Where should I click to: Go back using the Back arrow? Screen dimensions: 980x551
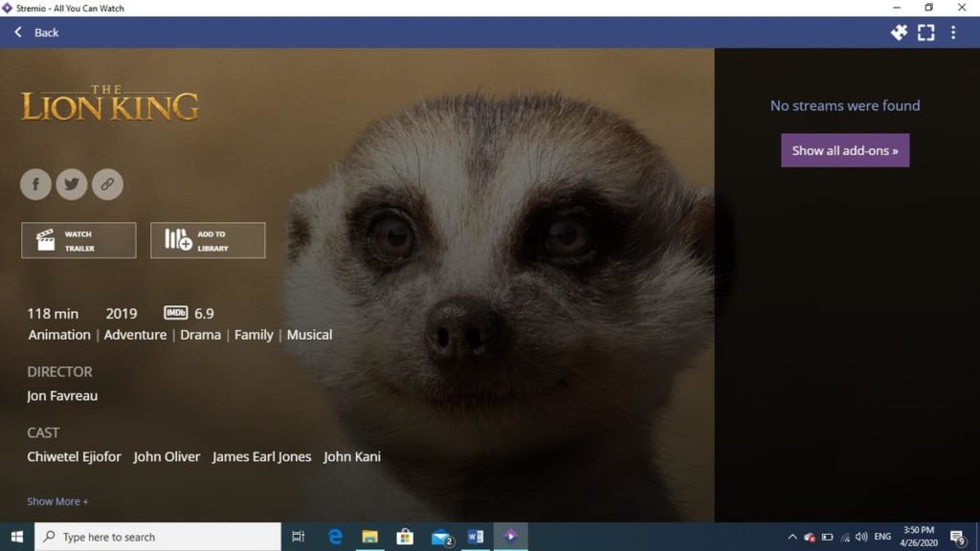(19, 33)
